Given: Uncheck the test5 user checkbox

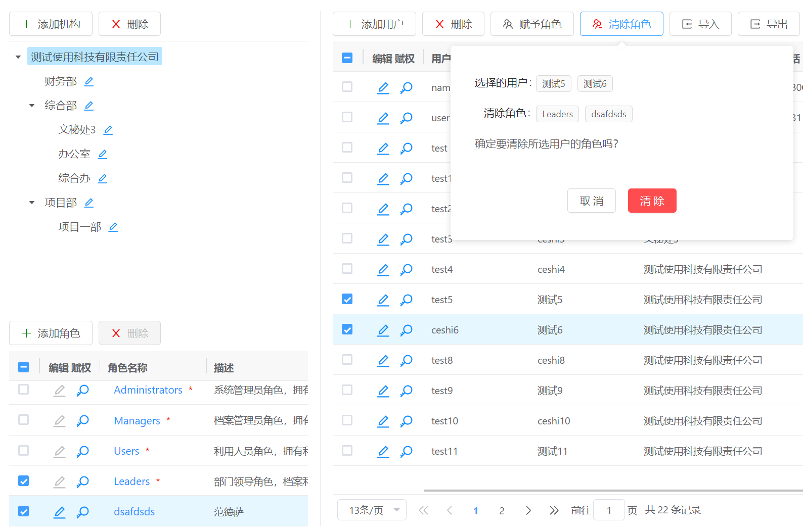Looking at the screenshot, I should click(347, 299).
